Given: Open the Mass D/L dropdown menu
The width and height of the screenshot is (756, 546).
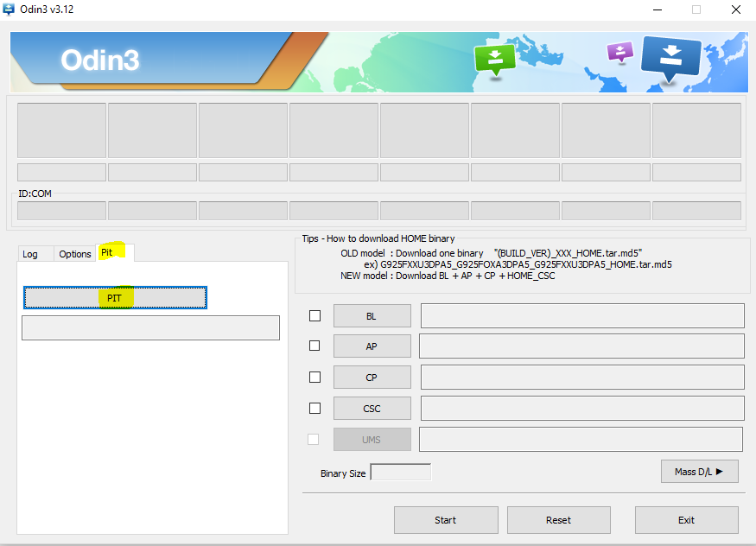Looking at the screenshot, I should [699, 472].
